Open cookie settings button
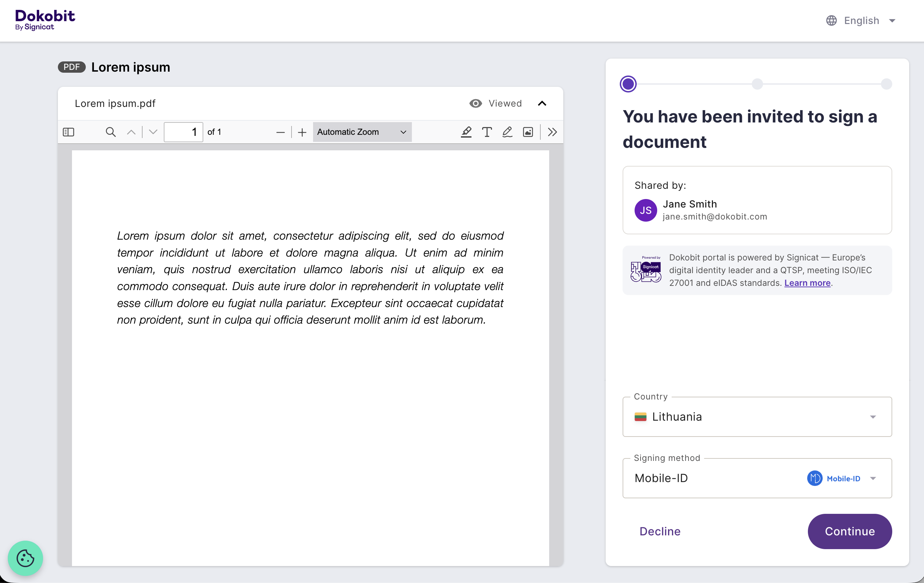The image size is (924, 583). click(25, 558)
